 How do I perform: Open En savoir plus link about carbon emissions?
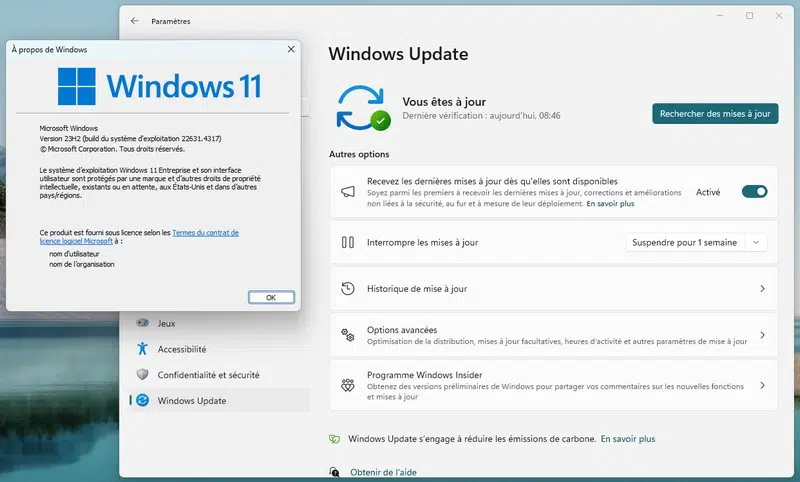(628, 439)
